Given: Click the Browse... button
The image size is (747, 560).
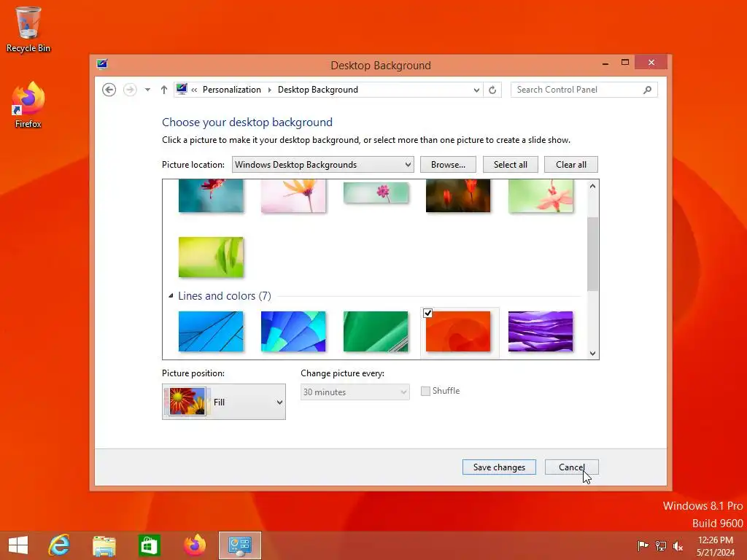Looking at the screenshot, I should (x=448, y=164).
